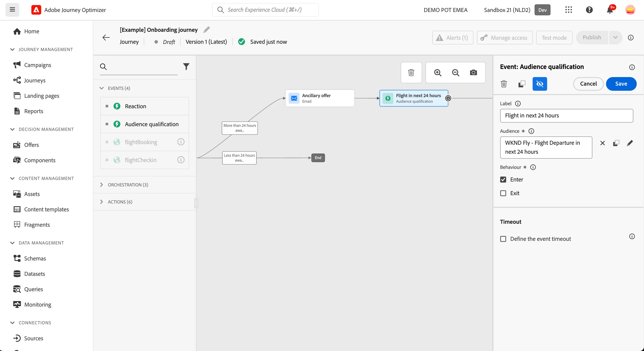Open Offers in the left navigation
The width and height of the screenshot is (644, 351).
[x=32, y=145]
